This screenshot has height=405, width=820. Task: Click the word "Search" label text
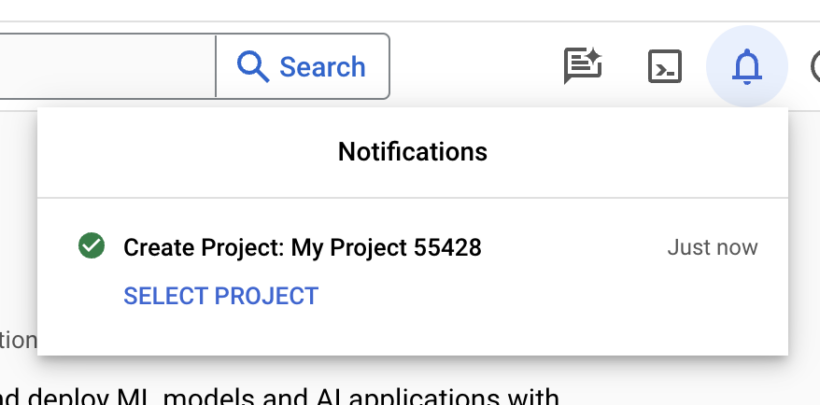[x=322, y=67]
